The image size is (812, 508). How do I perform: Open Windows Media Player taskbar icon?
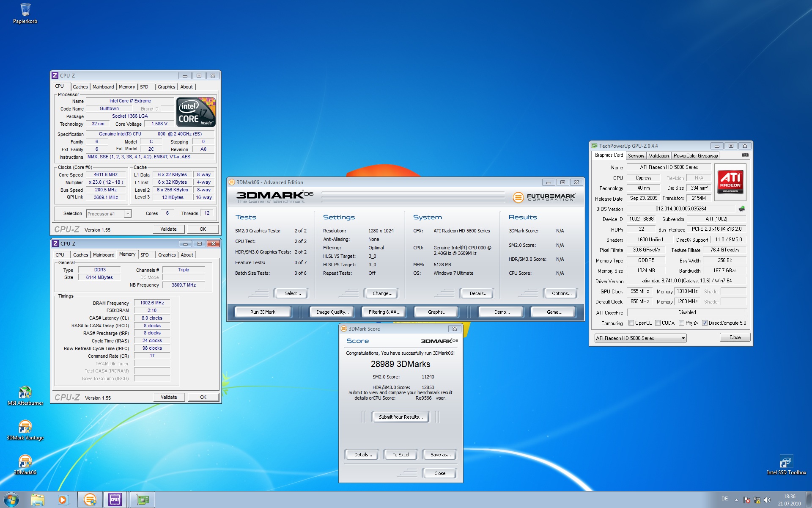click(x=63, y=500)
